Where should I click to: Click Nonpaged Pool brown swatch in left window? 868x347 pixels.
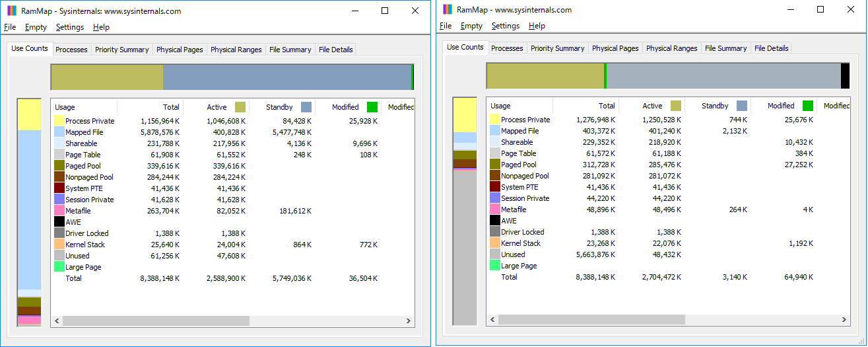point(59,177)
